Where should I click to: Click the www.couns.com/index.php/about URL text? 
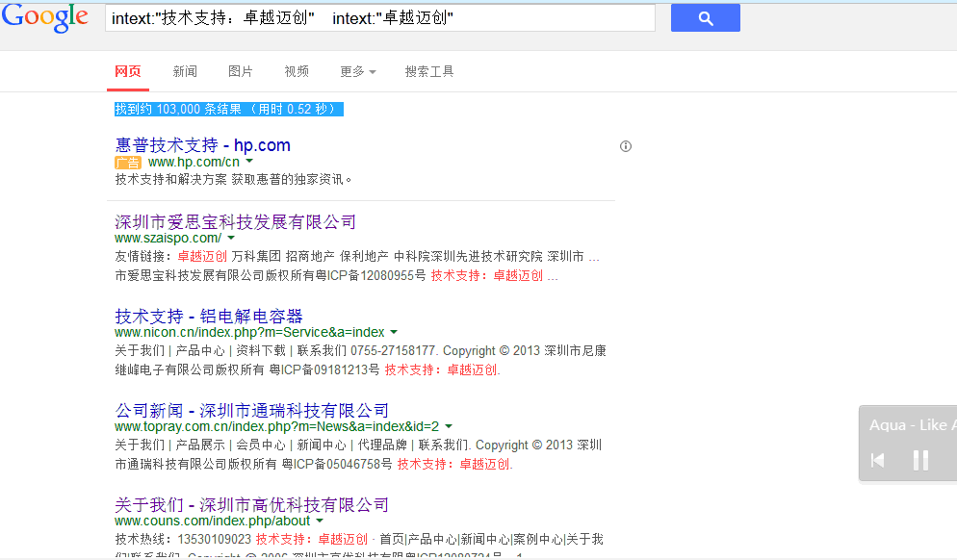(x=213, y=521)
